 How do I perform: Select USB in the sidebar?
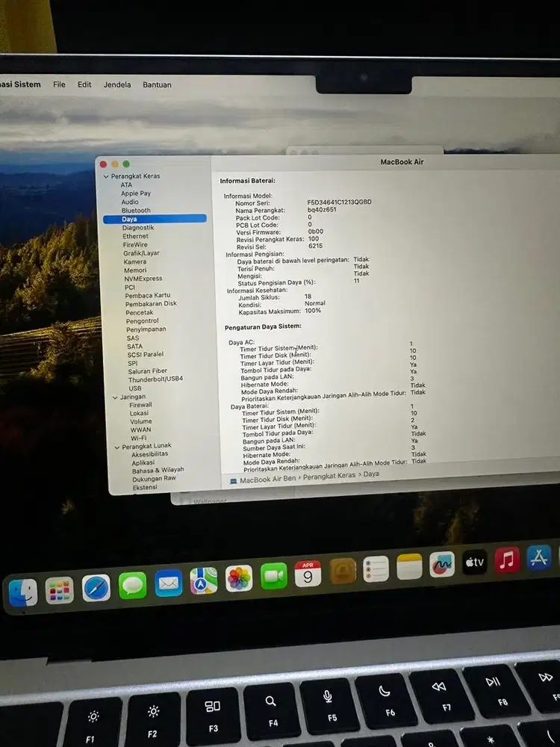tap(134, 388)
